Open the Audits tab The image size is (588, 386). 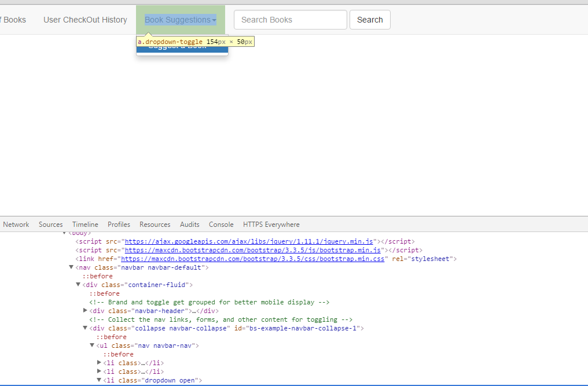coord(189,225)
